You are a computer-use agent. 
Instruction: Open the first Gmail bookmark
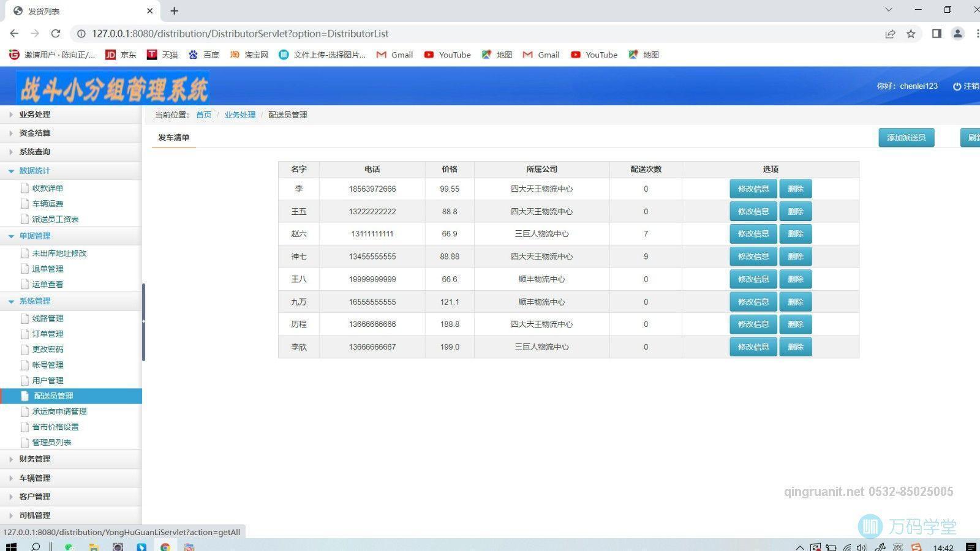click(x=394, y=54)
